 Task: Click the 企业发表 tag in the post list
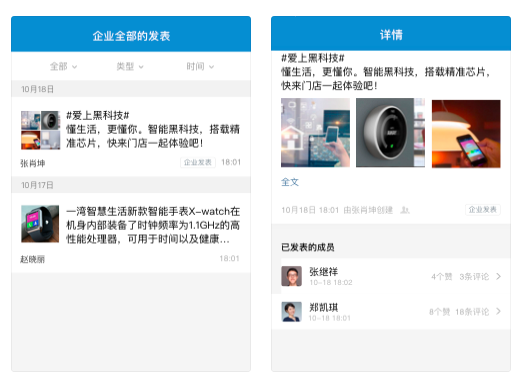[198, 162]
